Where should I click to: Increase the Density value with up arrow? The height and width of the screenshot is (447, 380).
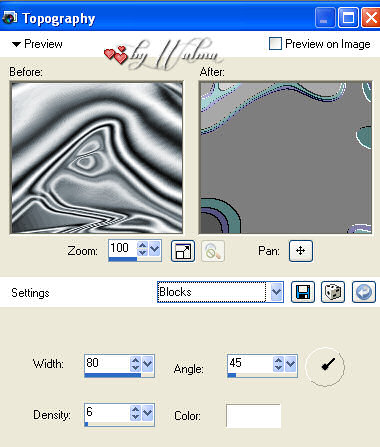click(x=135, y=409)
